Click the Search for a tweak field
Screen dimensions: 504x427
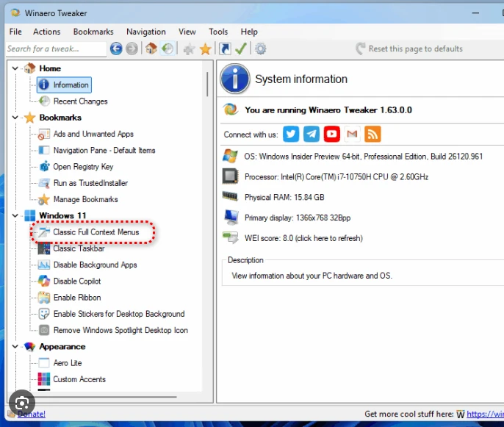56,49
